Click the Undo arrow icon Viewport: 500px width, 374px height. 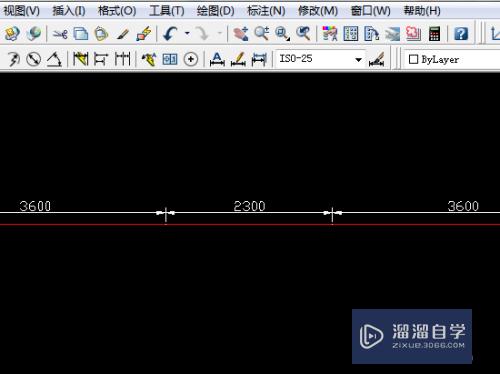[x=170, y=34]
